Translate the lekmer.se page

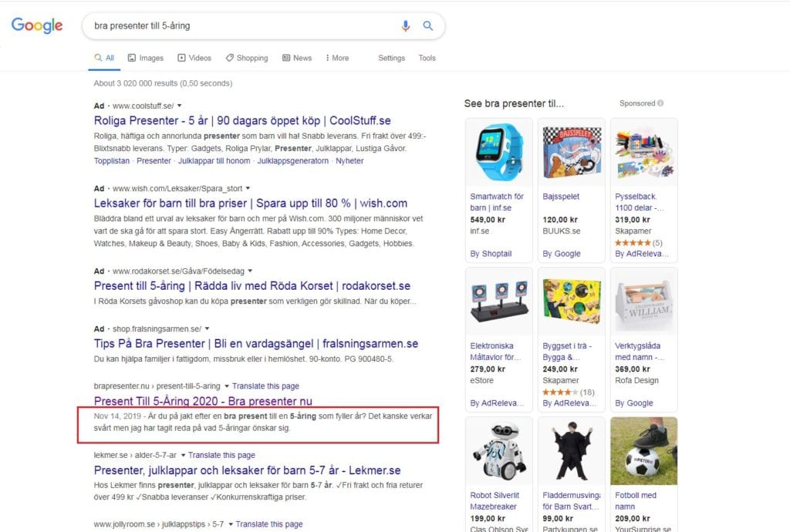coord(221,455)
